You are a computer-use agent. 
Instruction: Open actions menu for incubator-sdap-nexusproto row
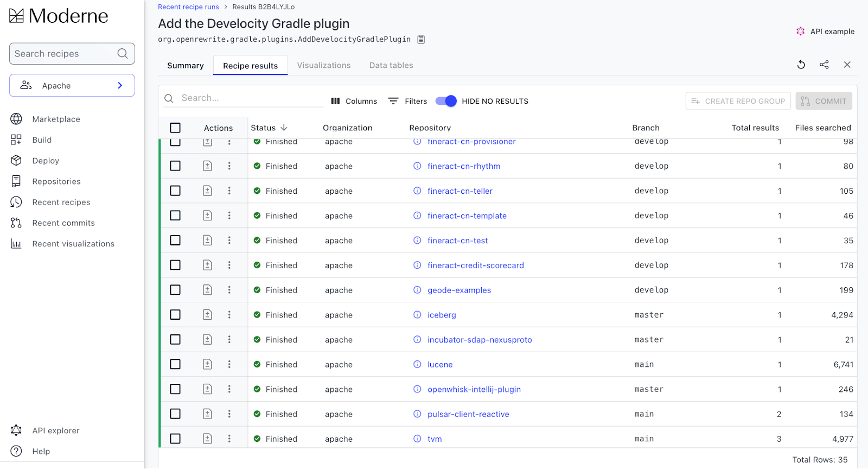coord(229,340)
